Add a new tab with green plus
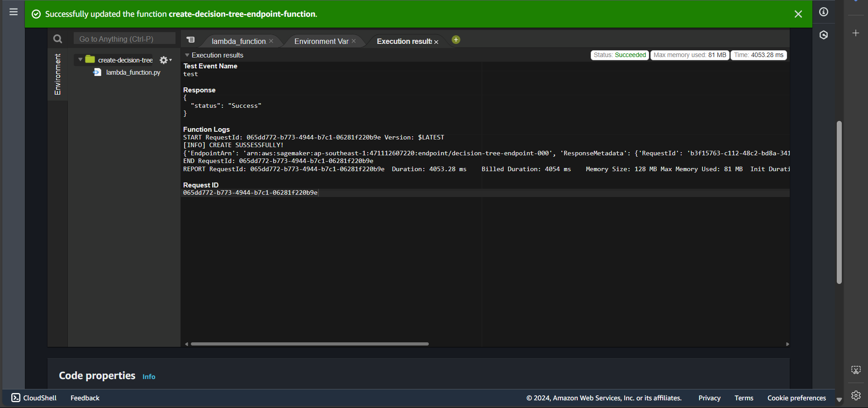This screenshot has height=408, width=868. coord(456,40)
